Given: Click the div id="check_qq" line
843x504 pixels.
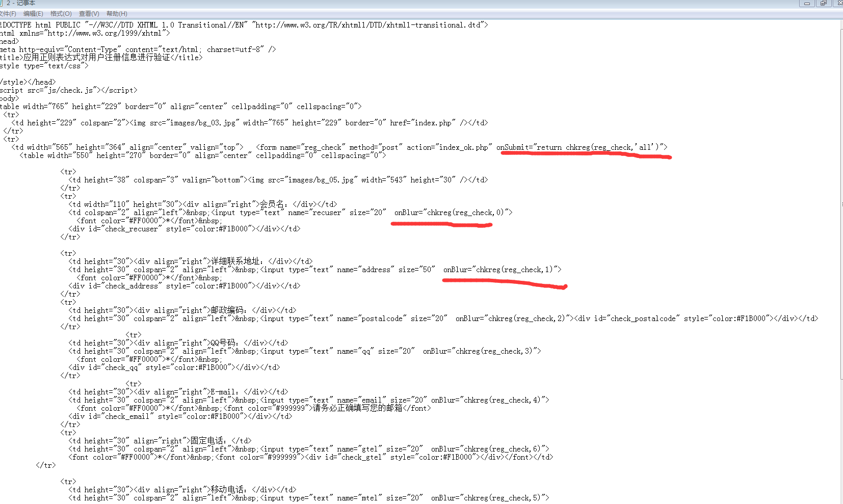Looking at the screenshot, I should (x=174, y=367).
